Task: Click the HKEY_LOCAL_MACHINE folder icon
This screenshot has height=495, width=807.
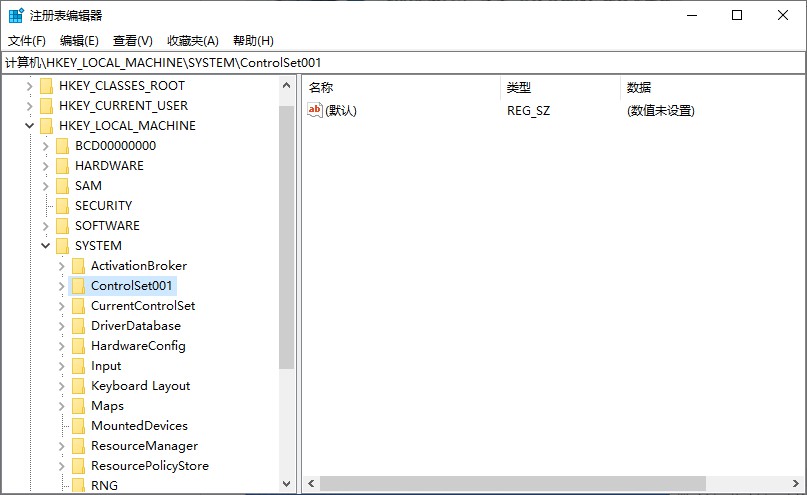Action: pos(46,126)
